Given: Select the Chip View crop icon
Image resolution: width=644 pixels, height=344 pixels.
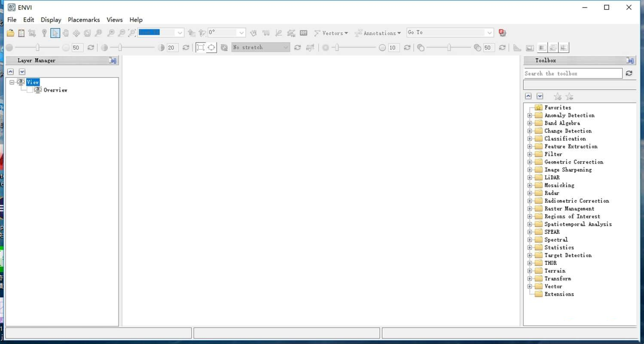Looking at the screenshot, I should tap(32, 33).
